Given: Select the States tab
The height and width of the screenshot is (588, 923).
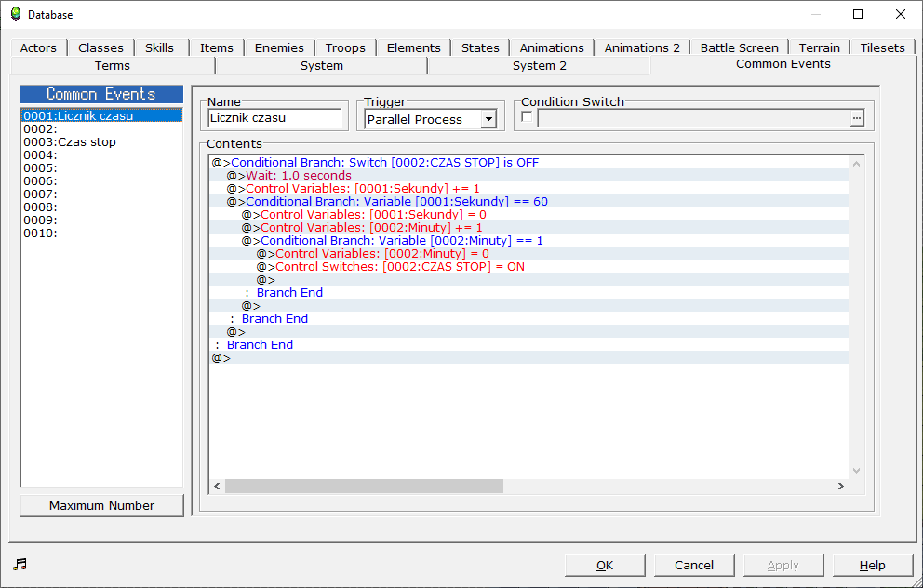Looking at the screenshot, I should pyautogui.click(x=480, y=47).
